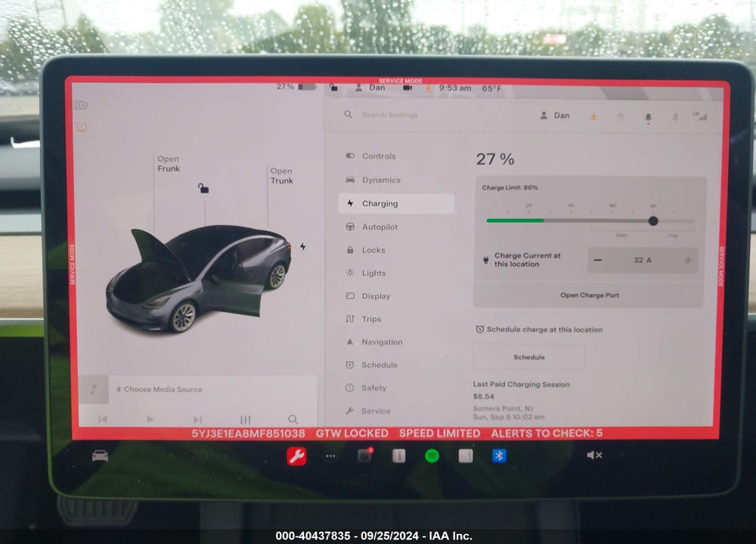Tap the Model 3 car image
This screenshot has width=756, height=544.
click(x=199, y=279)
